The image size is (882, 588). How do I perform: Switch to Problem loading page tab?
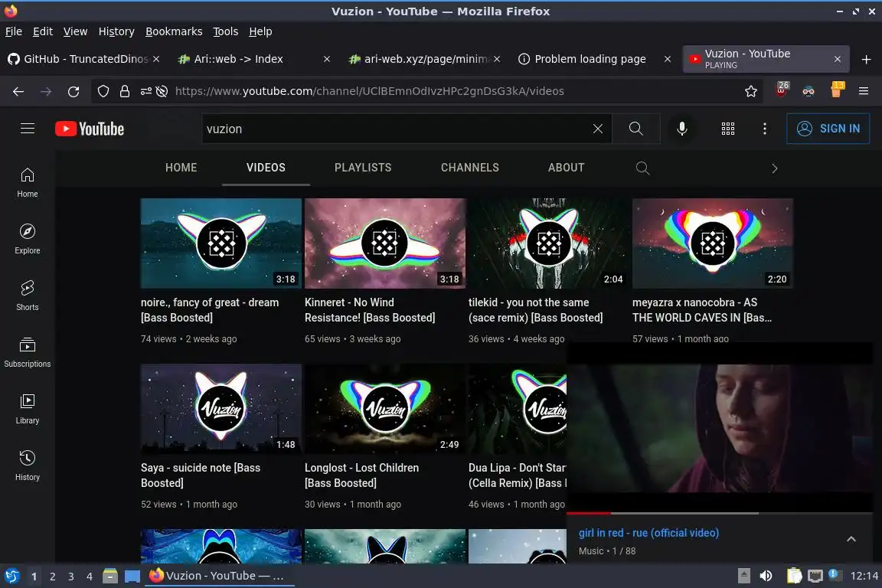(590, 59)
